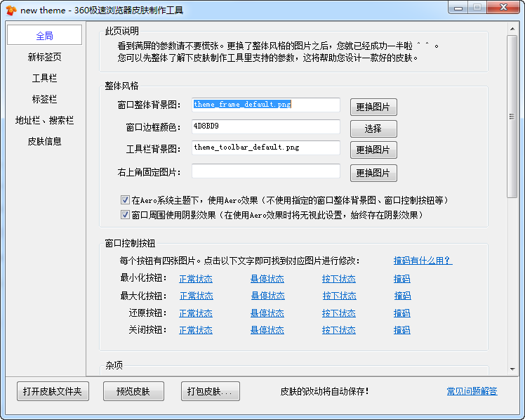Image resolution: width=525 pixels, height=420 pixels.
Task: Click 预览皮肤 button
Action: (x=133, y=391)
